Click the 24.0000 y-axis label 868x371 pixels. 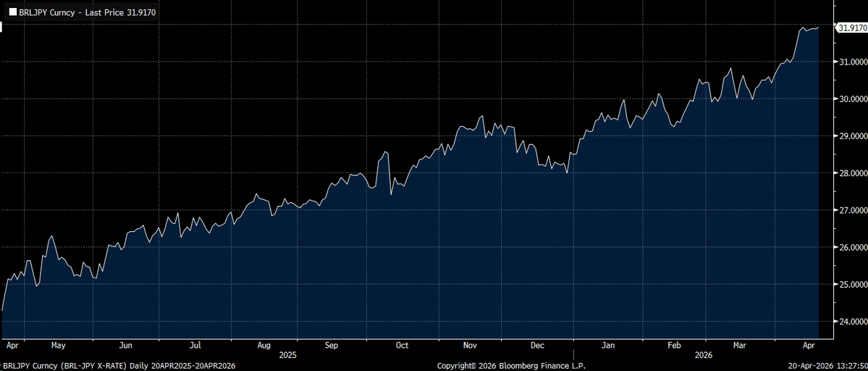coord(853,322)
